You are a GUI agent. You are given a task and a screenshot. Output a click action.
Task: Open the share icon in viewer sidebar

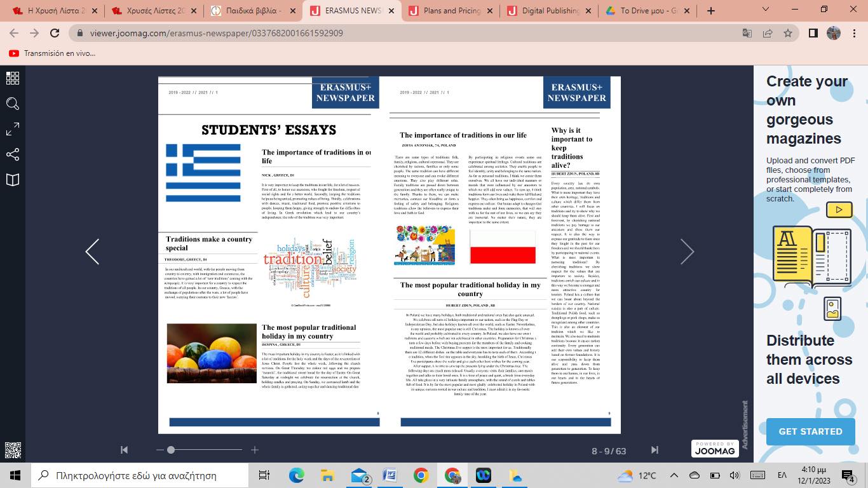pyautogui.click(x=13, y=154)
